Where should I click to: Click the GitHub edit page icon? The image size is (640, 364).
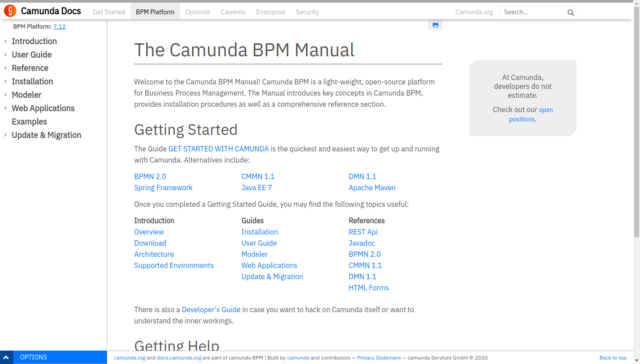[x=435, y=25]
